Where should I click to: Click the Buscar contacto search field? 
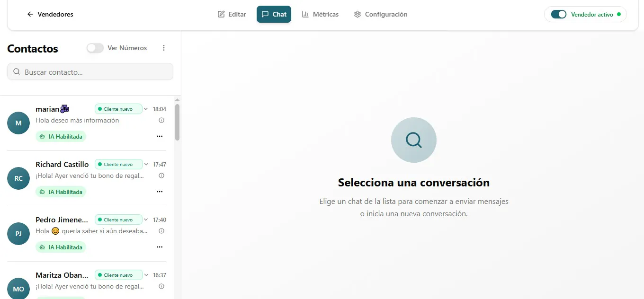[x=90, y=72]
